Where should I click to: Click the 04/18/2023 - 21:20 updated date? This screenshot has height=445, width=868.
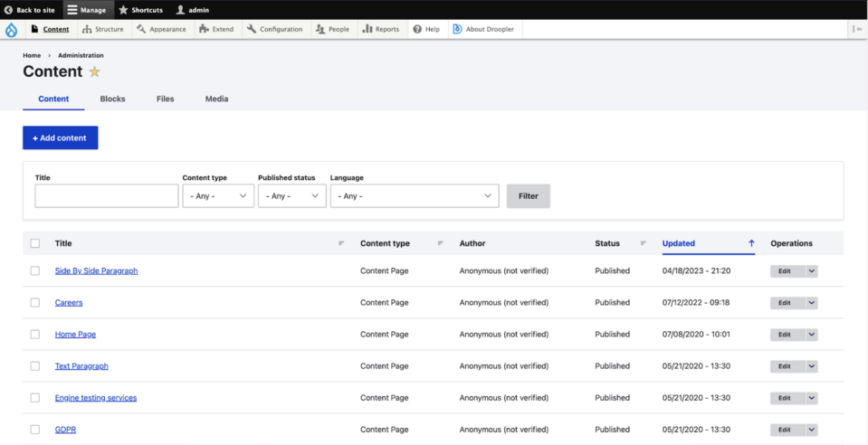pos(696,270)
